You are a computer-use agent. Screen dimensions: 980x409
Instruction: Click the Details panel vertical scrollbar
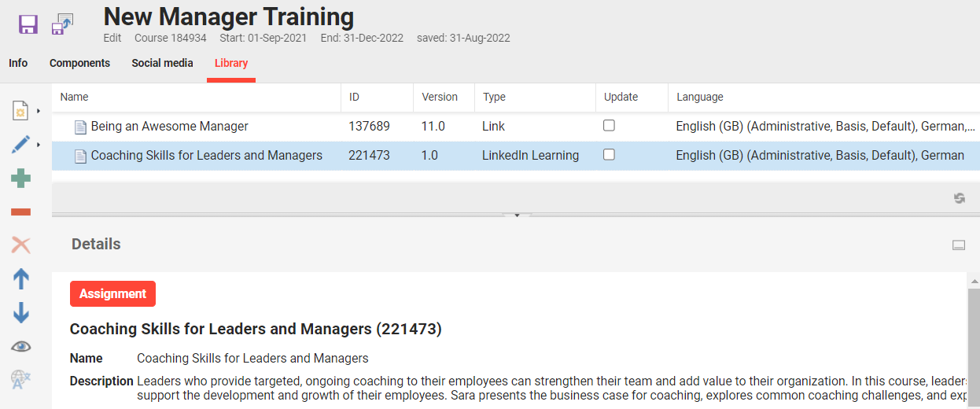974,338
